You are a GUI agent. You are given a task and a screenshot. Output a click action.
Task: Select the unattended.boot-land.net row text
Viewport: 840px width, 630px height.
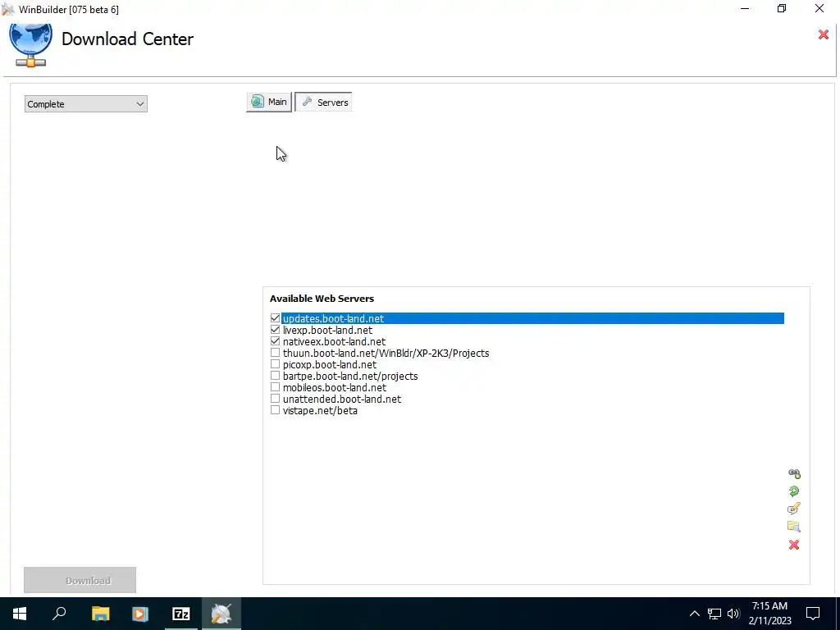click(342, 399)
